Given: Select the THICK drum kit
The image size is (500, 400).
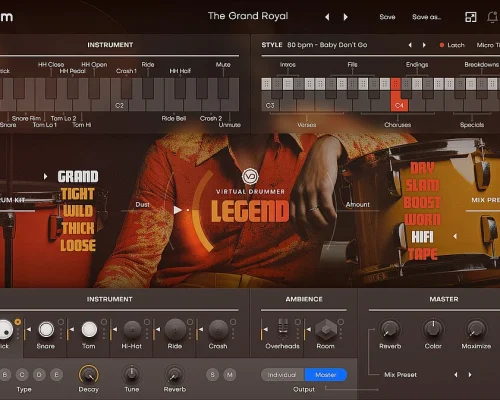Looking at the screenshot, I should click(x=78, y=229).
